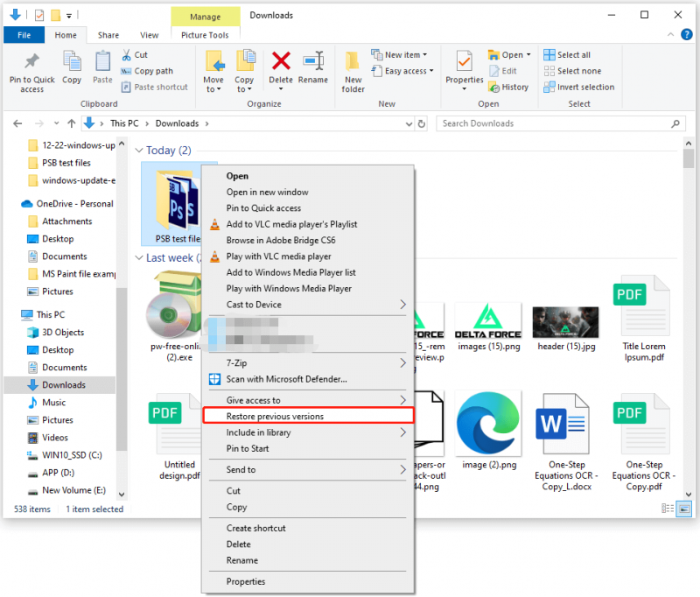Click the Paste clipboard icon
This screenshot has height=597, width=700.
102,61
